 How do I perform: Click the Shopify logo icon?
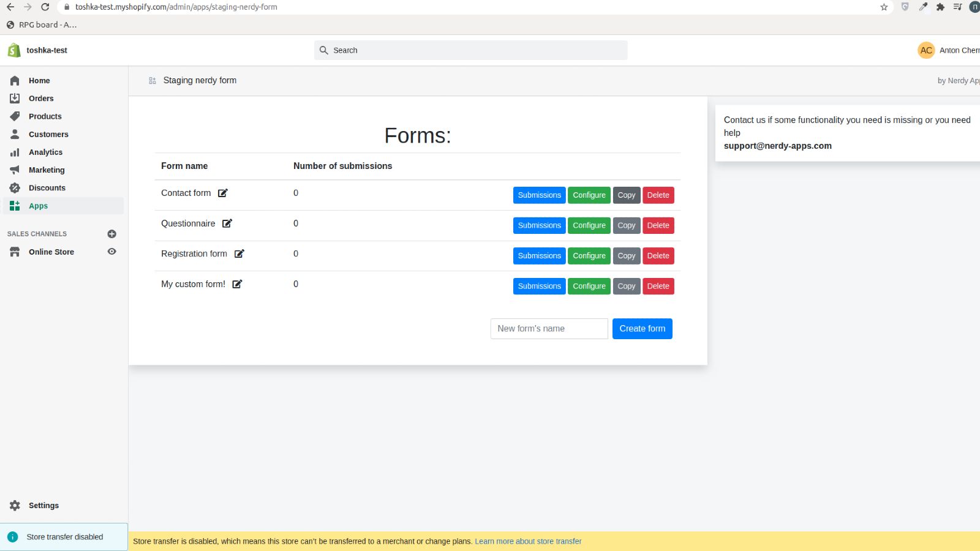(14, 50)
